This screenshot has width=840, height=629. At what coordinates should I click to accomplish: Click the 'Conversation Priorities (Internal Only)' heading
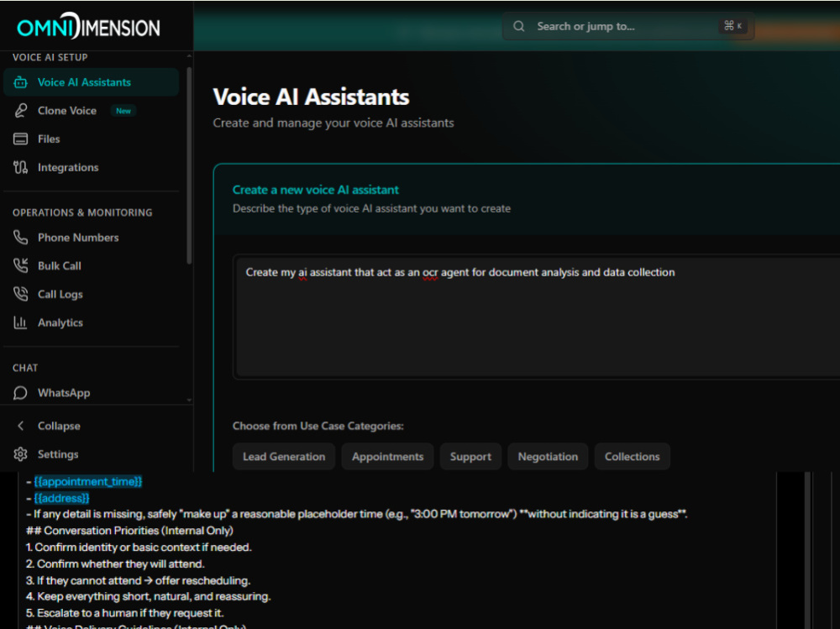point(129,531)
